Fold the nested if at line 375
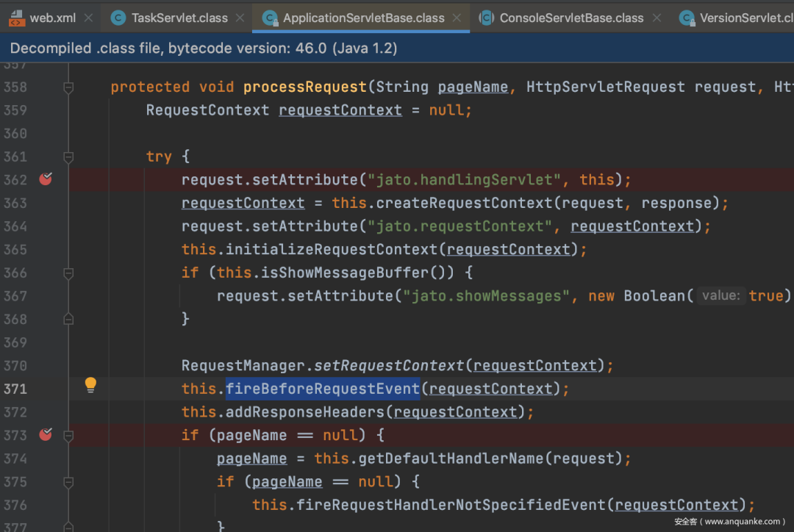The image size is (794, 532). (x=68, y=482)
